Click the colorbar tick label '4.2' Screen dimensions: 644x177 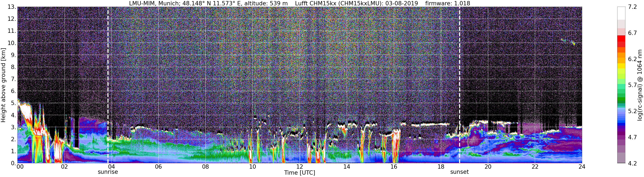point(632,163)
